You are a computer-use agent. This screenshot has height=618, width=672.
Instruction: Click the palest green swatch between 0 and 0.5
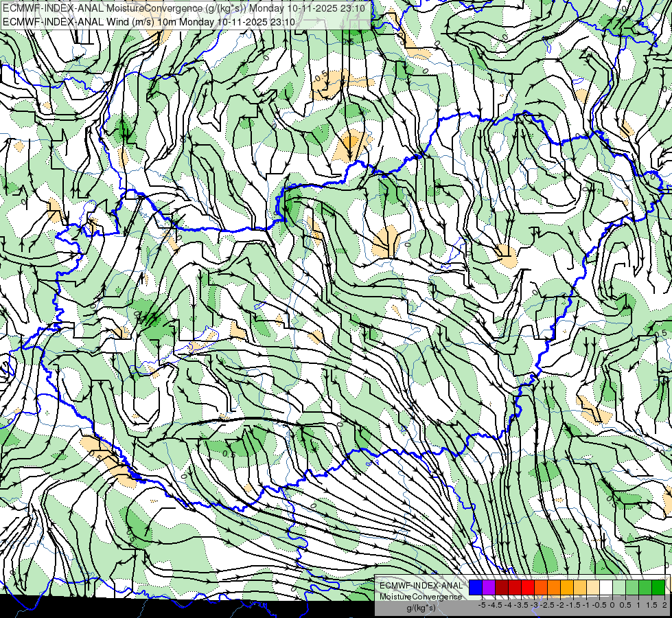point(619,588)
